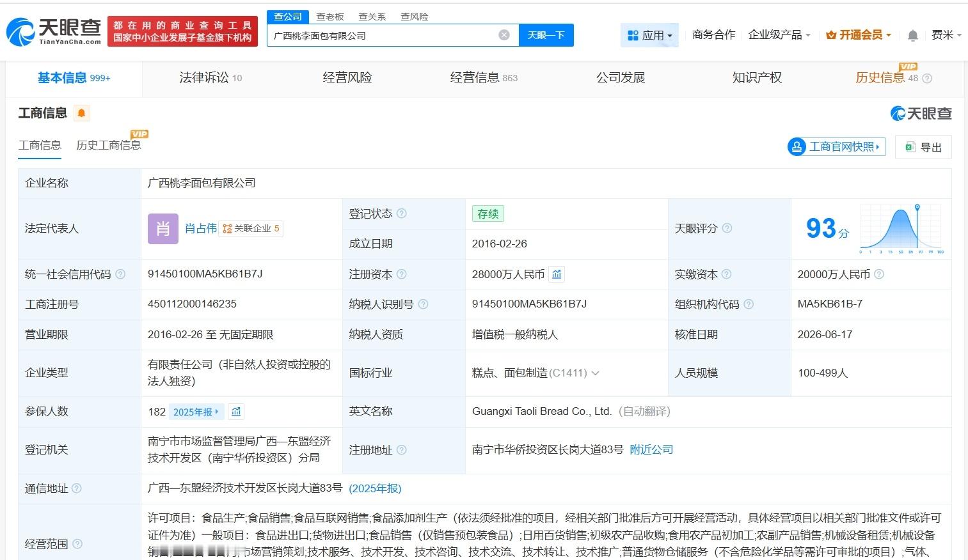Switch to the 基本信息 tab

click(74, 78)
